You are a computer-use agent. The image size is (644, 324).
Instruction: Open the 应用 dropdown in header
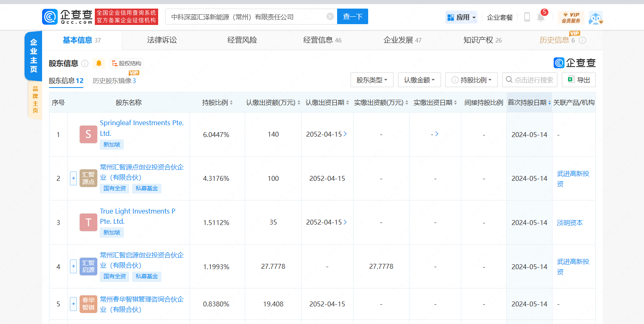pos(461,17)
